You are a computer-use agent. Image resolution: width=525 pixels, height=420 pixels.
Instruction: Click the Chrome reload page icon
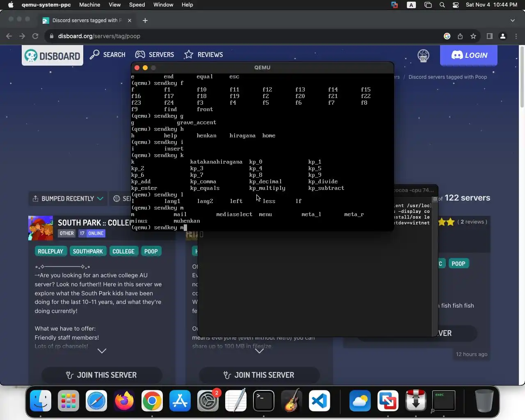(x=35, y=36)
